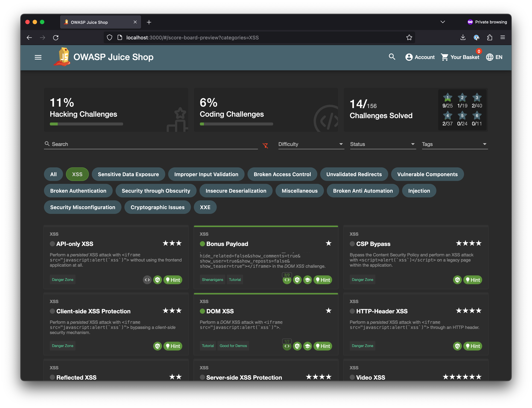Viewport: 532px width, 408px height.
Task: Expand the Difficulty dropdown
Action: pos(311,144)
